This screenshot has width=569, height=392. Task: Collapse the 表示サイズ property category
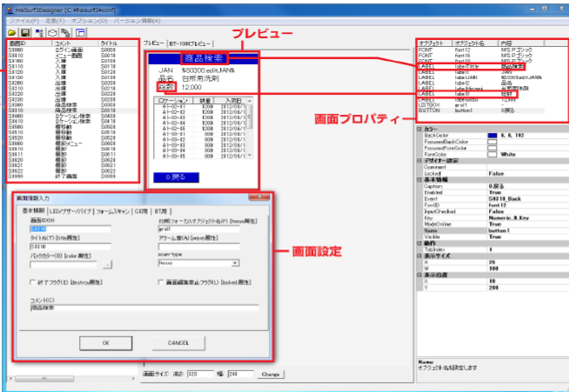[x=419, y=256]
